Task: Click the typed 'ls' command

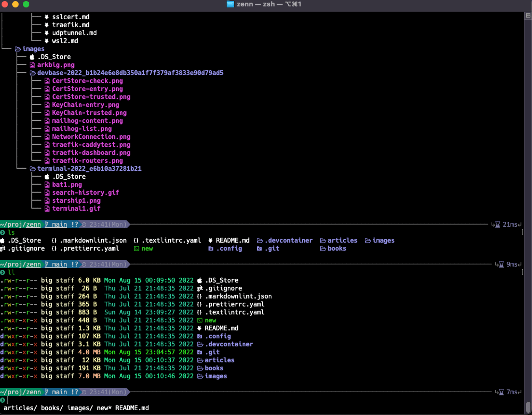Action: (x=11, y=233)
